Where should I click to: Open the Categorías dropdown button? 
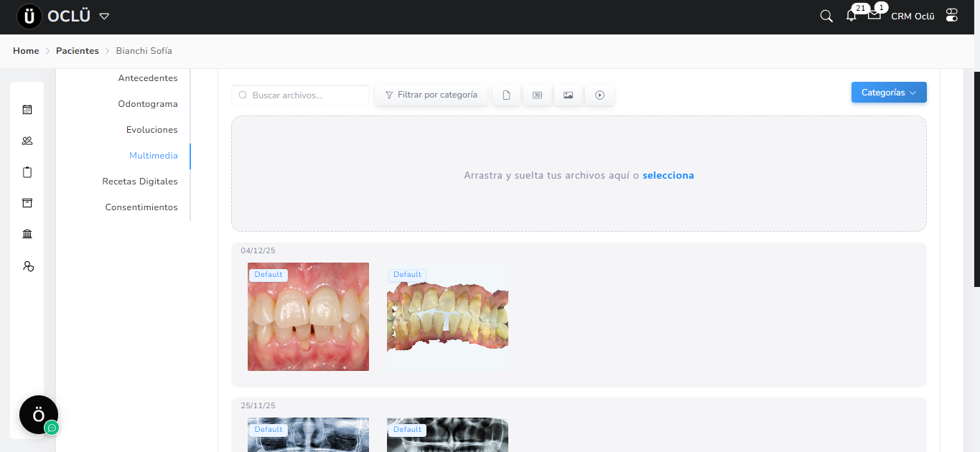pyautogui.click(x=889, y=93)
